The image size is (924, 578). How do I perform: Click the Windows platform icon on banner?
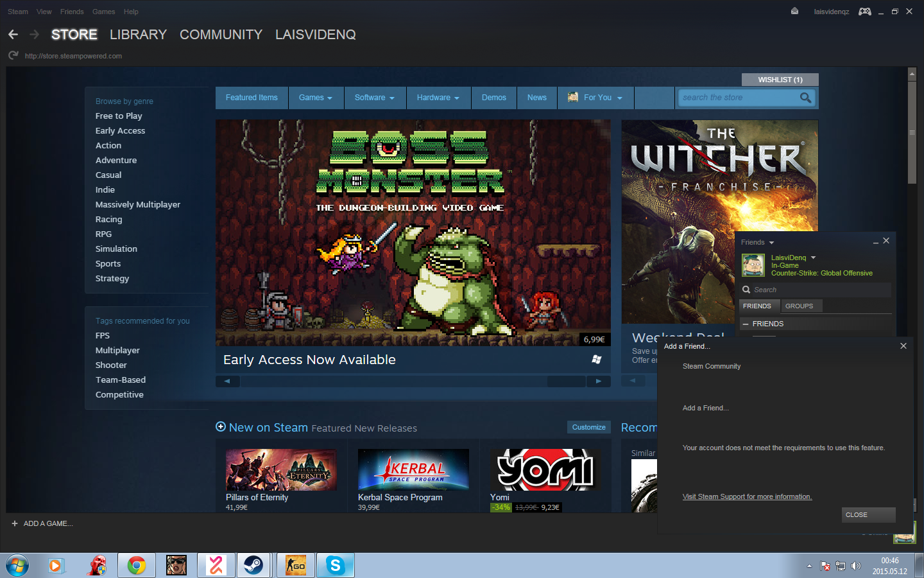click(597, 360)
